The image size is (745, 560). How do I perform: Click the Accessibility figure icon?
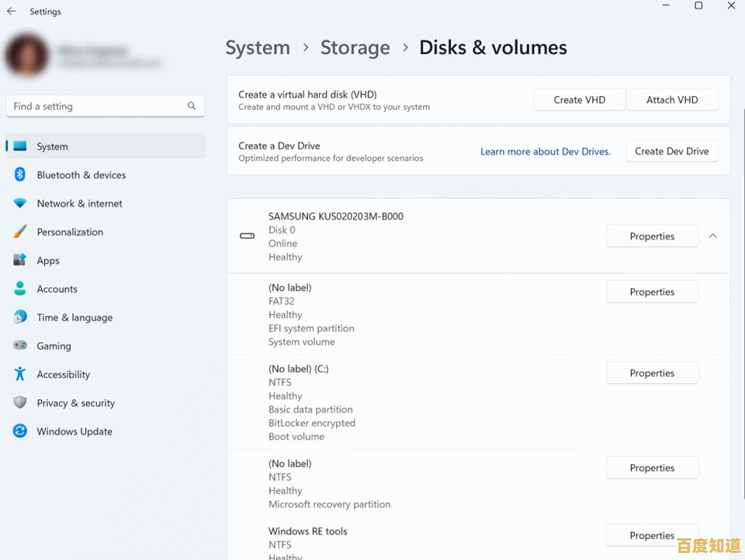(20, 375)
